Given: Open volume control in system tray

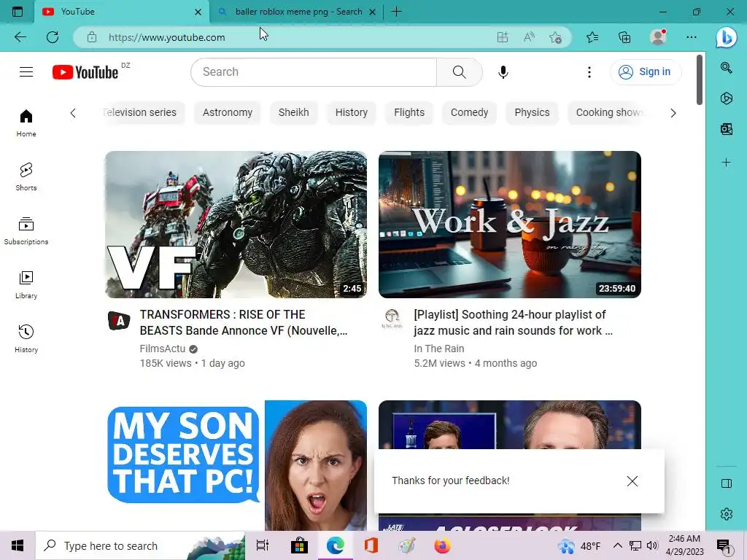Looking at the screenshot, I should pos(652,545).
